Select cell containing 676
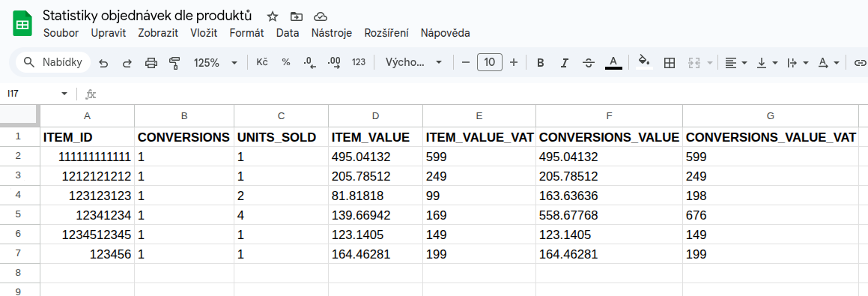Viewport: 868px width, 296px height. [x=770, y=215]
